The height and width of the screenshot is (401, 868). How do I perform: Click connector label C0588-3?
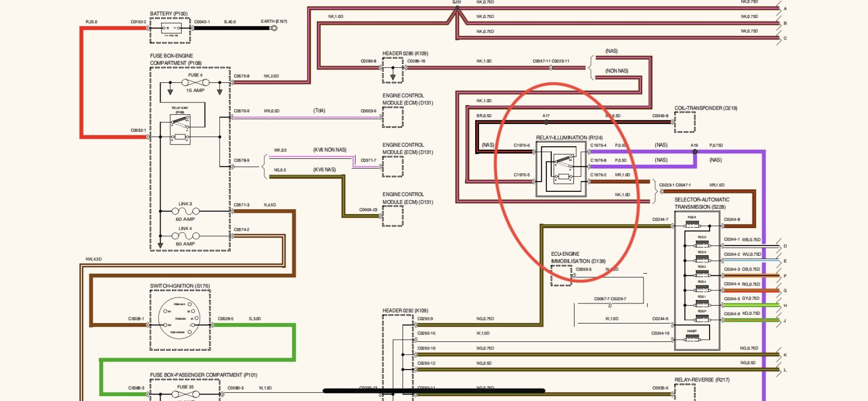coord(136,388)
